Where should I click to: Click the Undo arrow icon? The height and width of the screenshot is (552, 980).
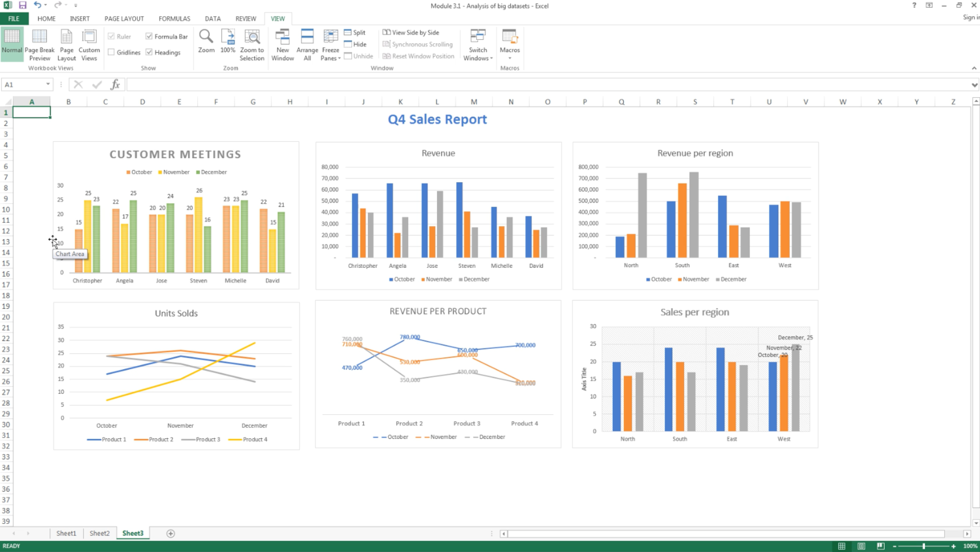pos(37,5)
